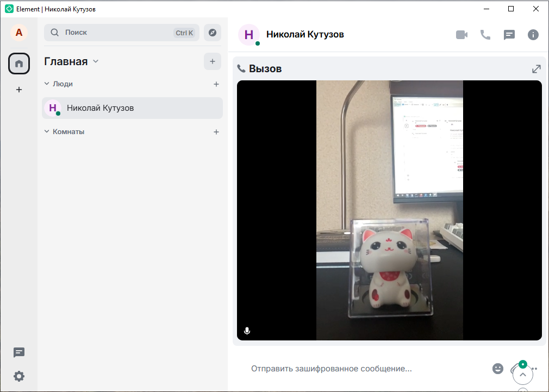Open the room info panel
Viewport: 549px width, 392px height.
pos(533,35)
